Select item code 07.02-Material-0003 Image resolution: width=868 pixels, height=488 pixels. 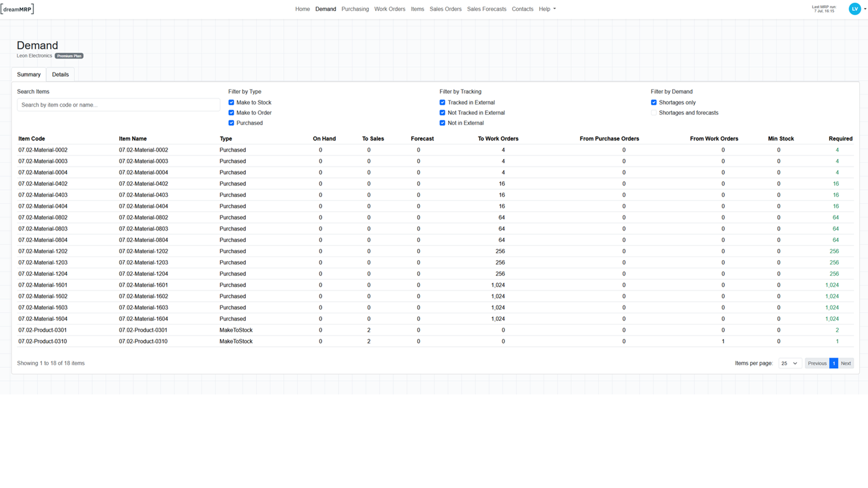(43, 162)
